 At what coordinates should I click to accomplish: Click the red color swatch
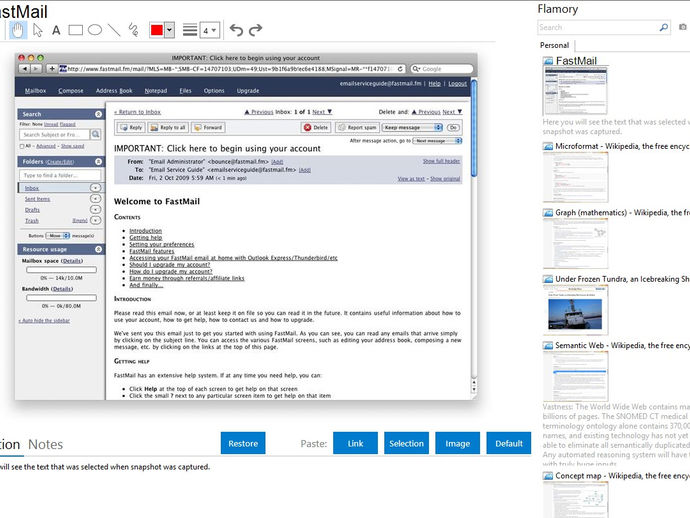click(x=157, y=30)
